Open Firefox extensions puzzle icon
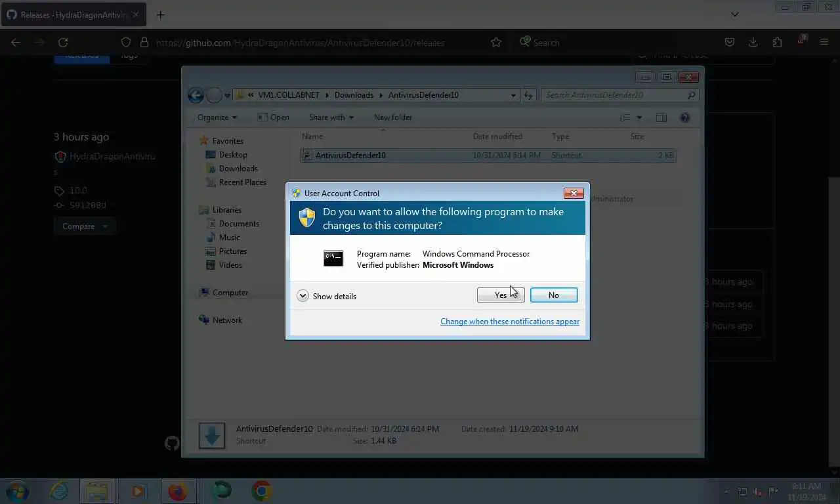840x504 pixels. coord(777,42)
